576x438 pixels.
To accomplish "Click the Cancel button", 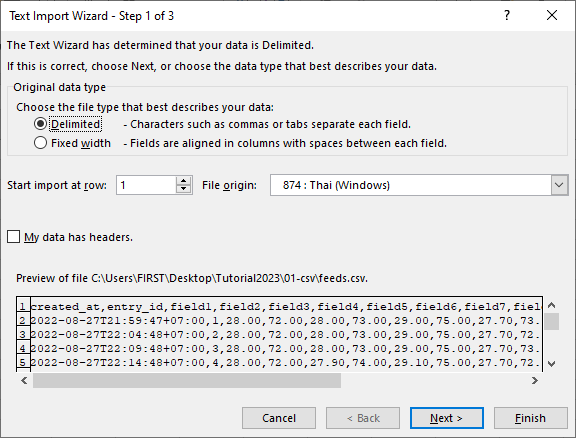I will coord(279,418).
